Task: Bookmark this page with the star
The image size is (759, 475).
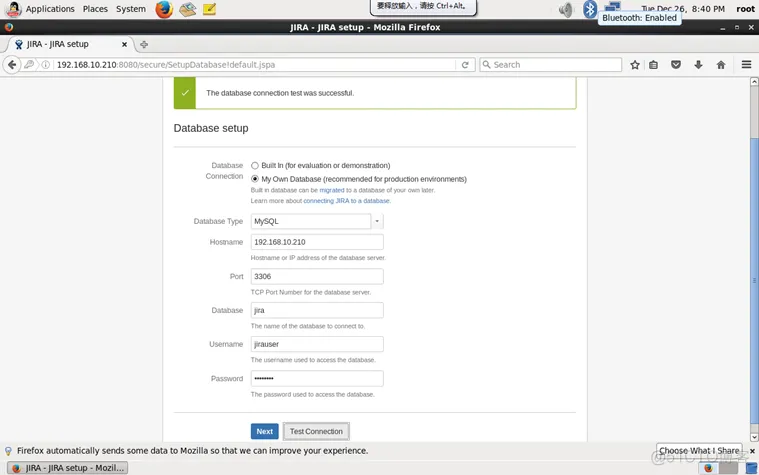Action: (635, 64)
